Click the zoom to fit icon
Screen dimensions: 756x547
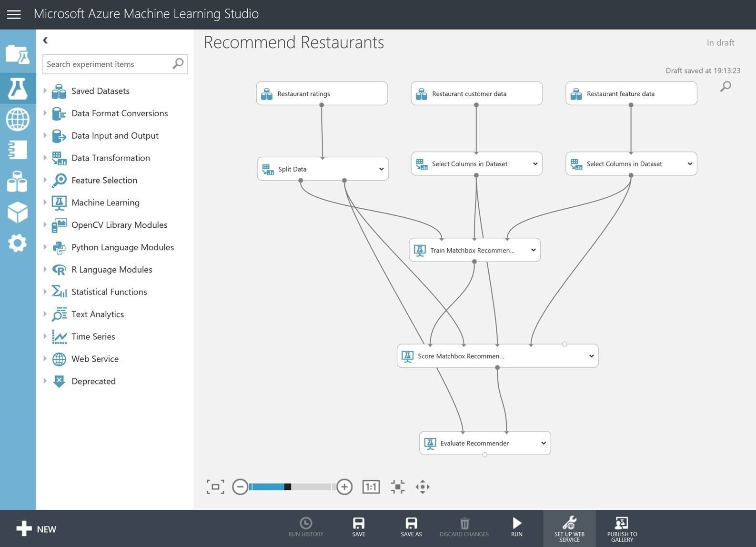[x=398, y=486]
